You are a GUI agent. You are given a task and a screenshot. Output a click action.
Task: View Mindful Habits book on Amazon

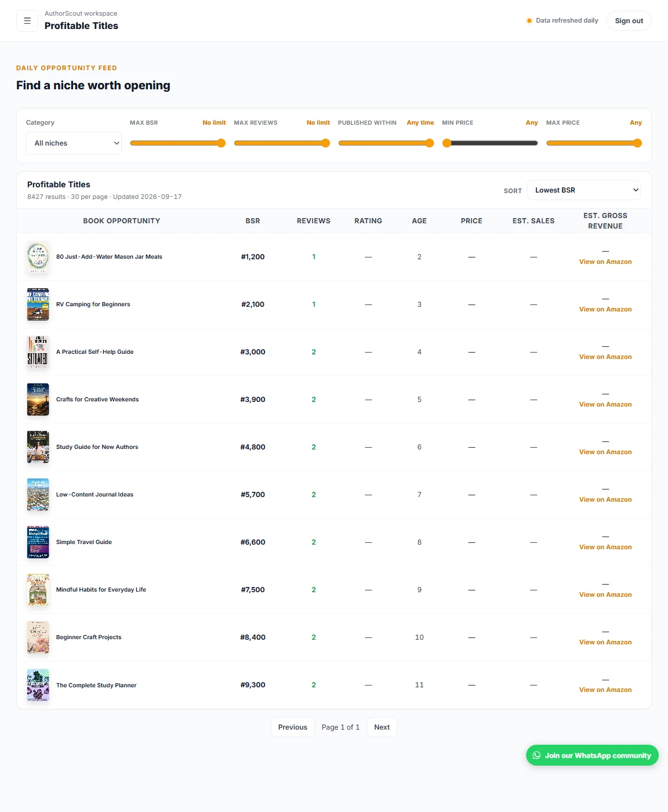(605, 595)
